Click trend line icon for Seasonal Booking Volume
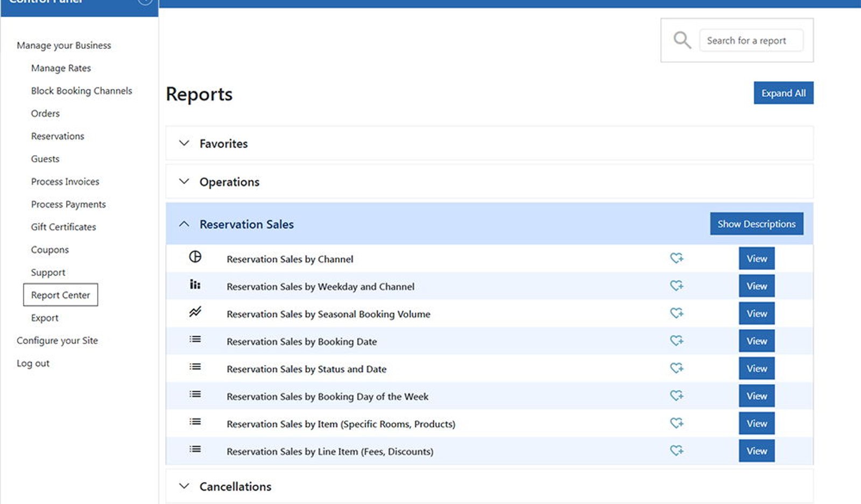The height and width of the screenshot is (504, 861). [195, 311]
